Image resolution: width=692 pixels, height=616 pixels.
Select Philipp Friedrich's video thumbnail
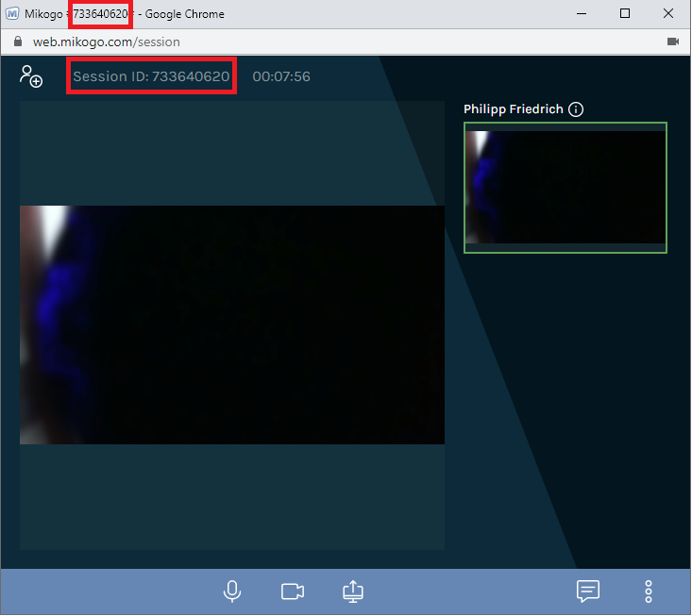tap(565, 187)
